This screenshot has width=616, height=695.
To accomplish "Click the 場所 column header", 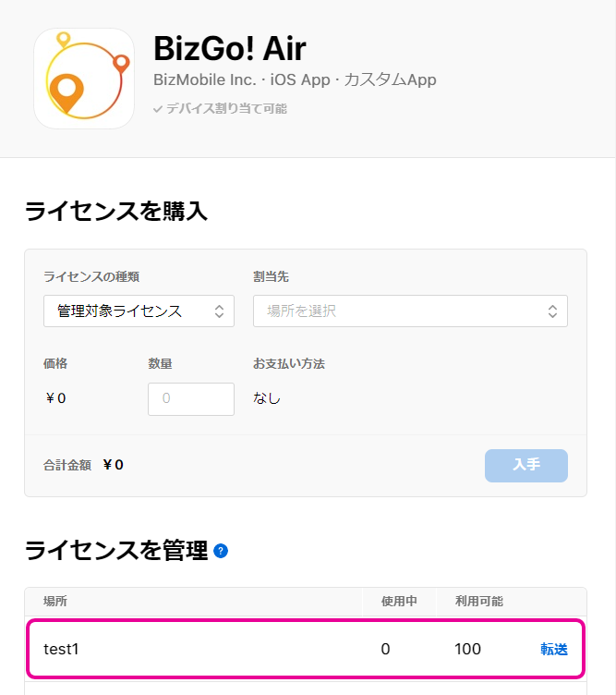I will [55, 602].
